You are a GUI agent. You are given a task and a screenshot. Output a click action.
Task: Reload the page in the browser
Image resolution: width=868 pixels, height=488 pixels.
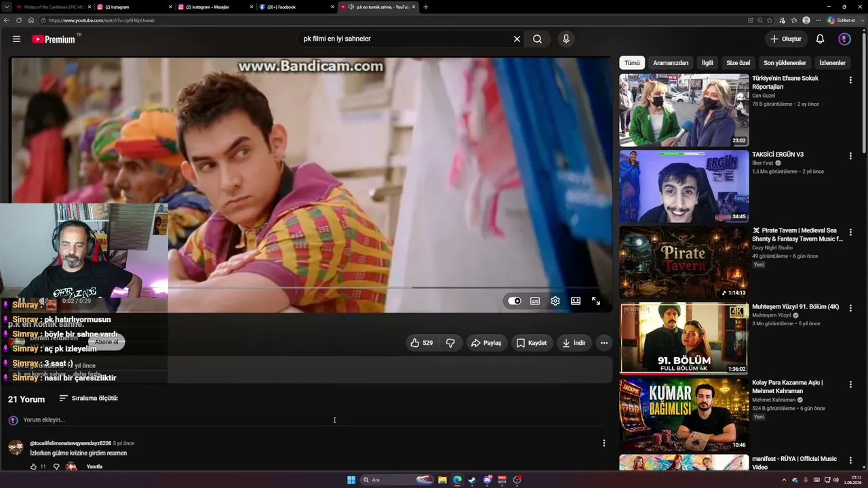[x=18, y=20]
